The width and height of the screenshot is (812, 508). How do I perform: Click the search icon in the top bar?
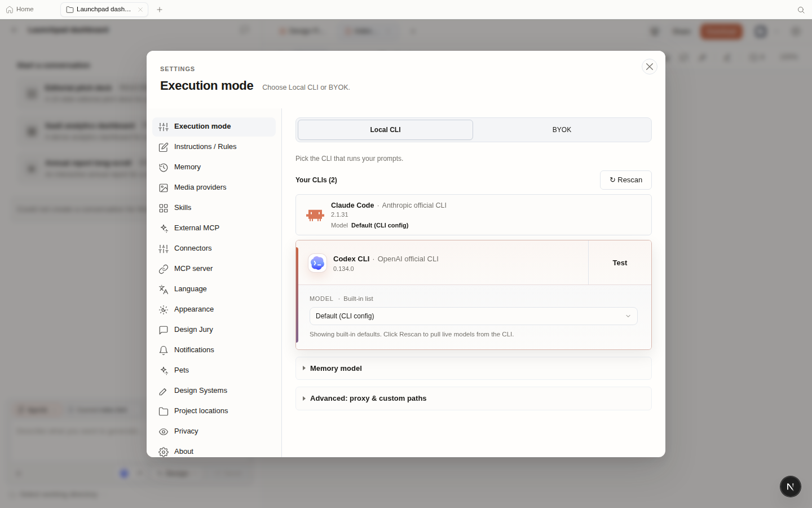801,10
